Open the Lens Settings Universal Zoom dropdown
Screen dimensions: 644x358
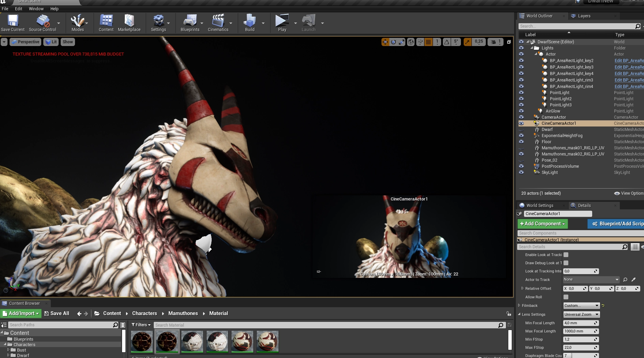[x=581, y=314]
